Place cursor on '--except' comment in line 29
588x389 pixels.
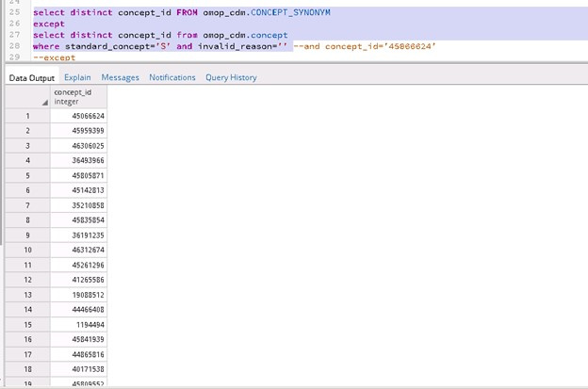click(55, 57)
